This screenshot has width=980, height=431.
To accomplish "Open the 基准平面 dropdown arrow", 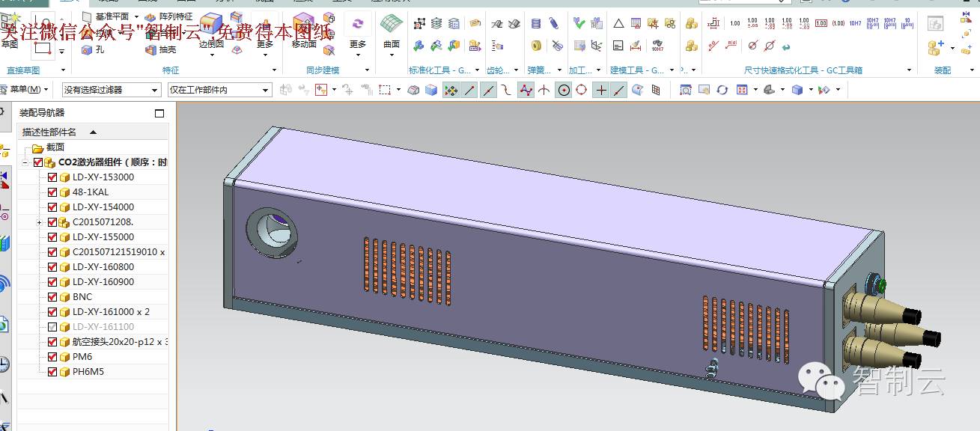I will click(x=136, y=16).
